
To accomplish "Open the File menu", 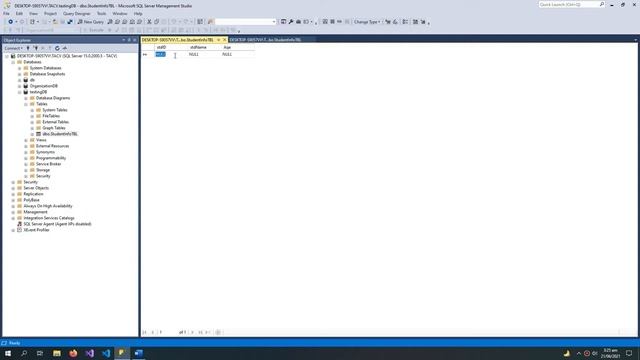I will tap(6, 13).
